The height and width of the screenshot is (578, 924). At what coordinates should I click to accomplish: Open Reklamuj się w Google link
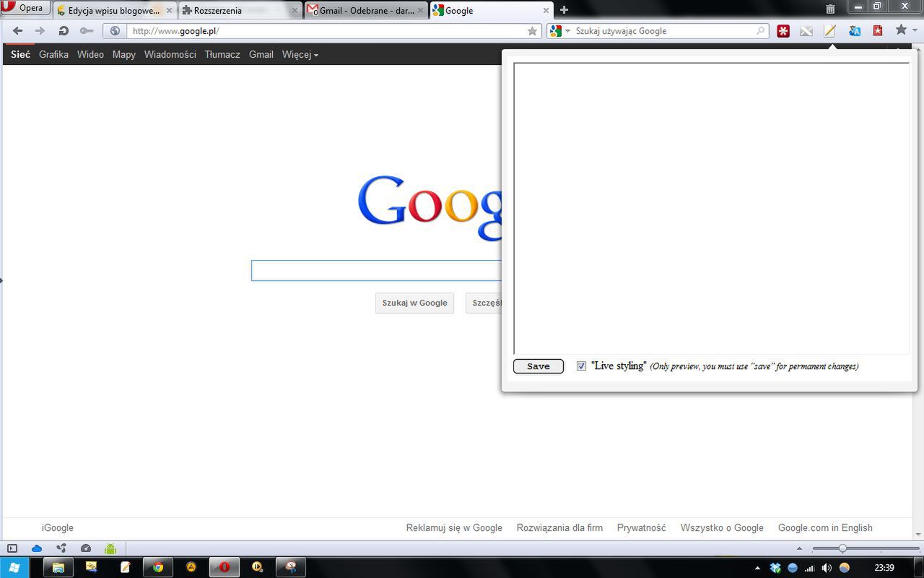tap(454, 527)
